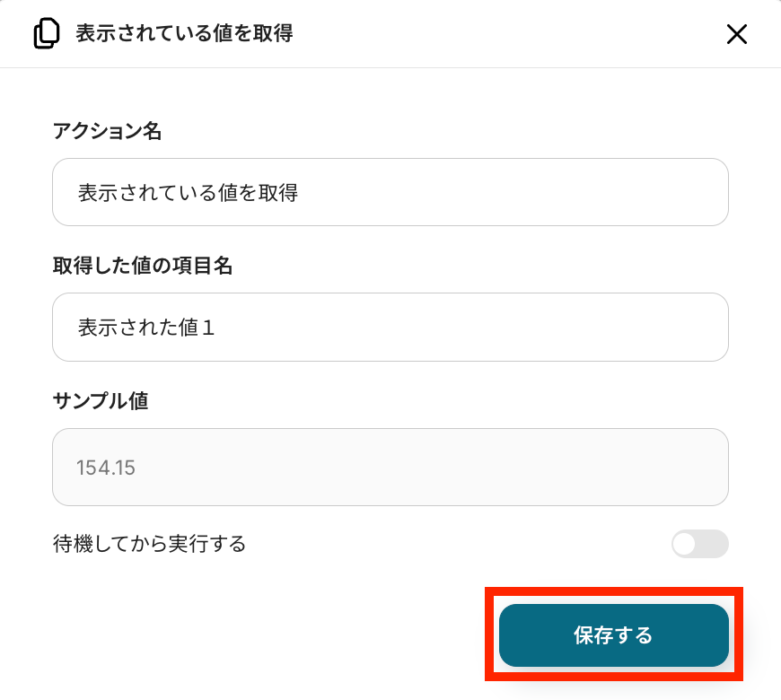Click the 待機してから実行する label text
The width and height of the screenshot is (781, 700).
tap(149, 544)
